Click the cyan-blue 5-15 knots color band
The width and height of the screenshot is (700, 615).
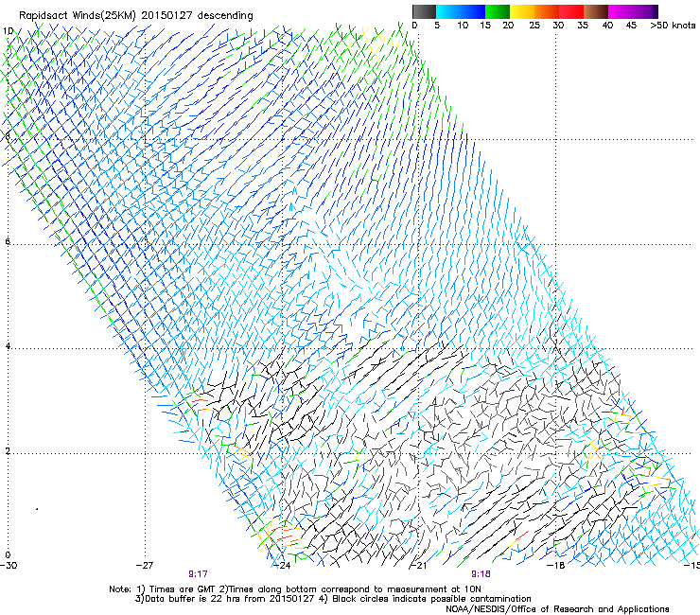tap(461, 11)
